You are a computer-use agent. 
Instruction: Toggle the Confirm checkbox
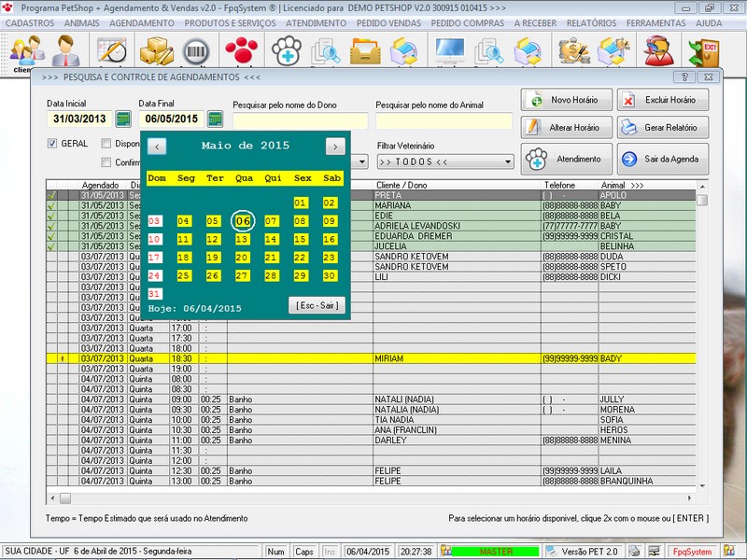[x=106, y=162]
